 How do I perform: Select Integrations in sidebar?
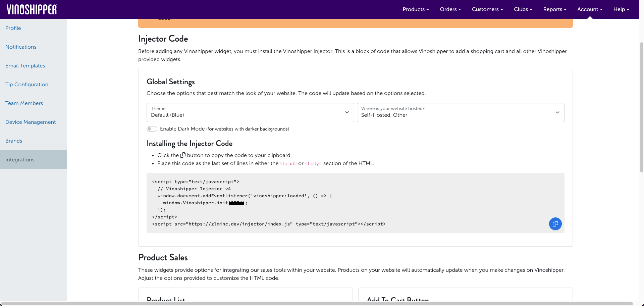[34, 160]
